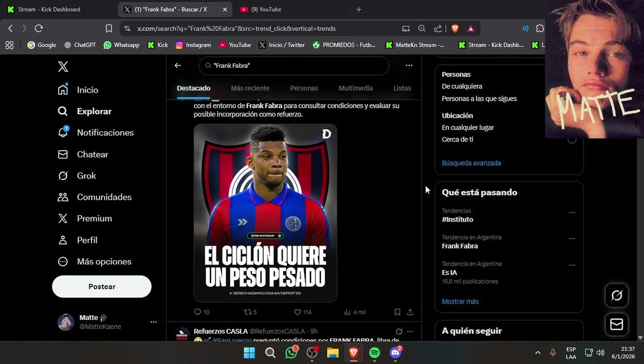Open Notificaciones in sidebar
The image size is (644, 364).
pos(95,132)
